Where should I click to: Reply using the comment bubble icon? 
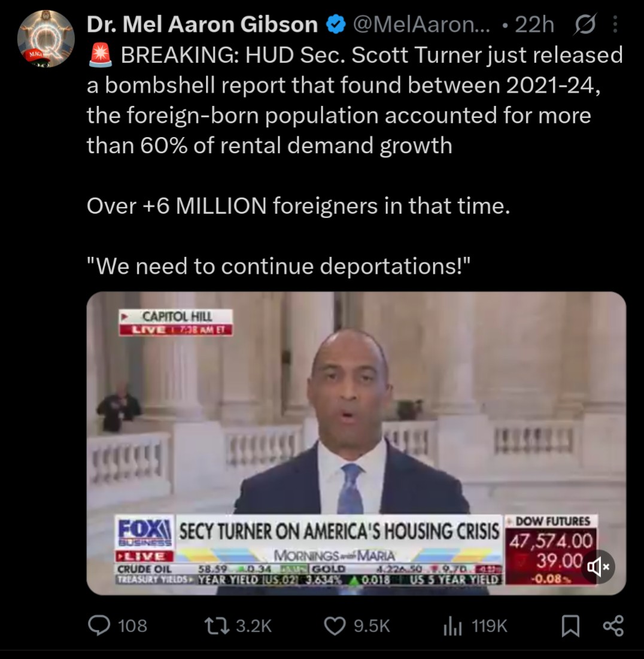click(99, 626)
